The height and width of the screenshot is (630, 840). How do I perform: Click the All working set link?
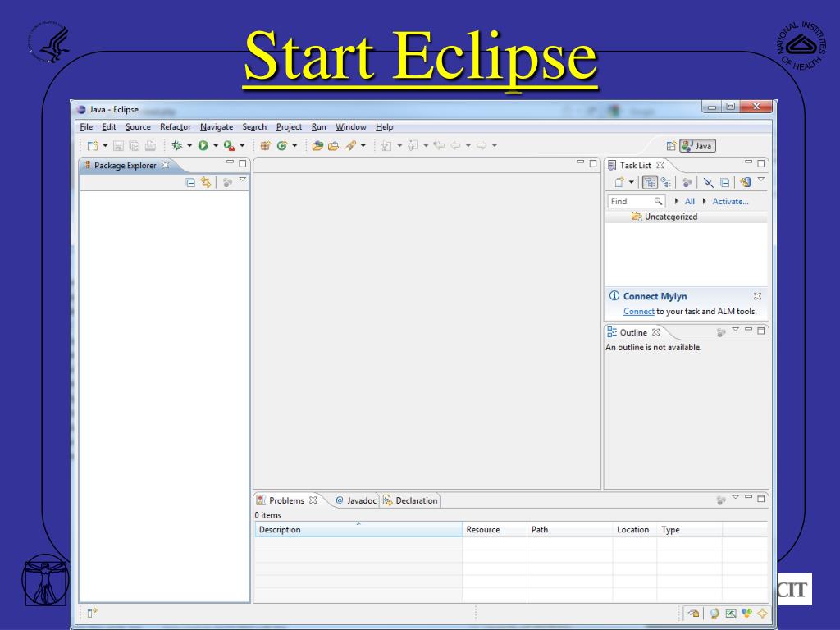689,202
